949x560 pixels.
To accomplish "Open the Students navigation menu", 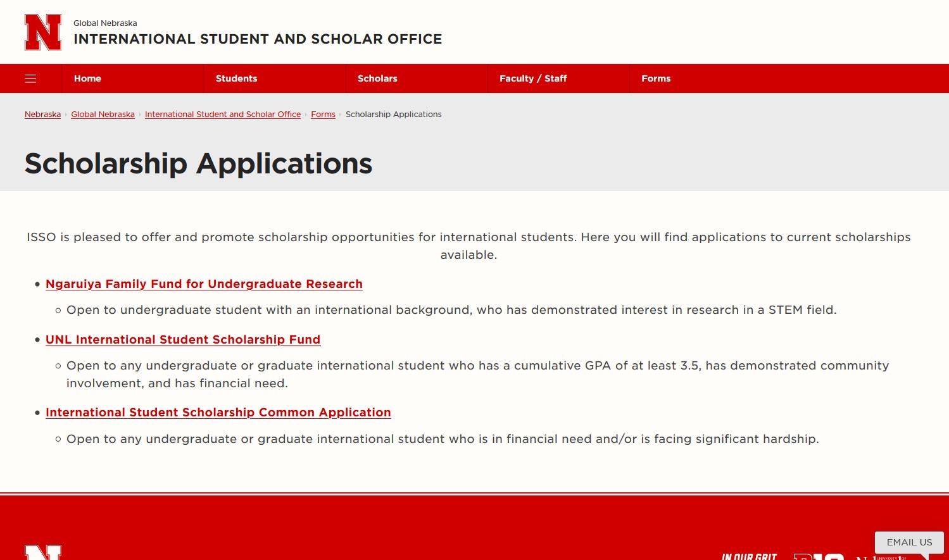I will pyautogui.click(x=236, y=78).
